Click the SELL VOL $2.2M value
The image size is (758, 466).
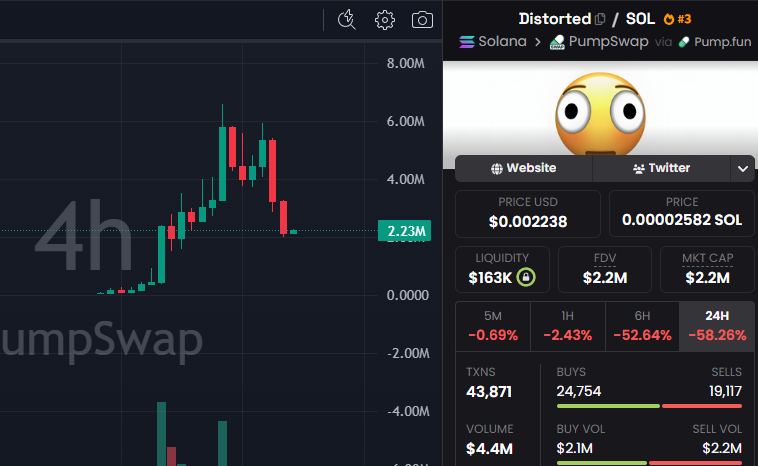(x=722, y=448)
